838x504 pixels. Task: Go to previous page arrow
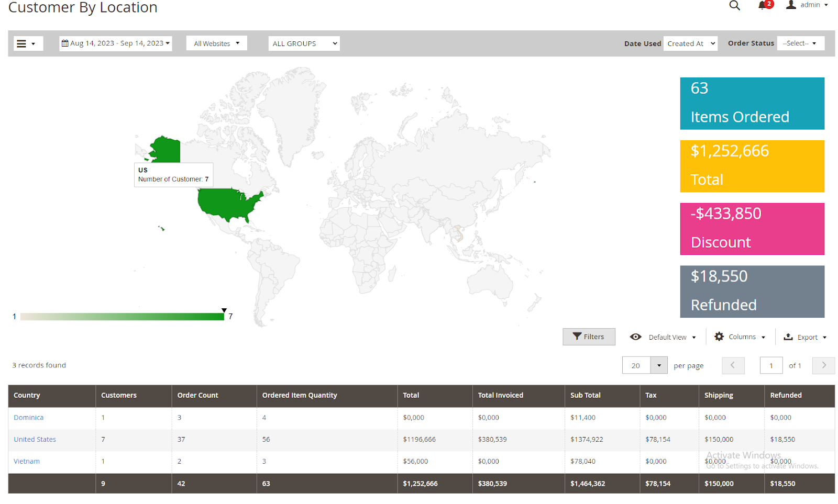pos(733,366)
